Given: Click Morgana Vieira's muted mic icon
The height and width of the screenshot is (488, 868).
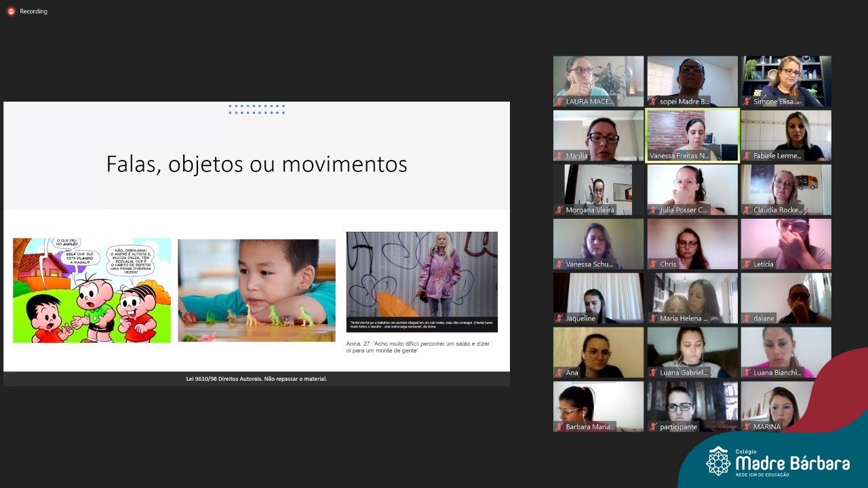Looking at the screenshot, I should pyautogui.click(x=559, y=210).
